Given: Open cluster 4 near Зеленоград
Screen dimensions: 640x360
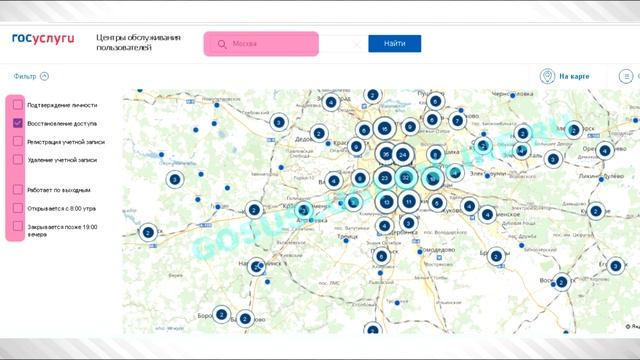Looking at the screenshot, I should click(x=331, y=102).
